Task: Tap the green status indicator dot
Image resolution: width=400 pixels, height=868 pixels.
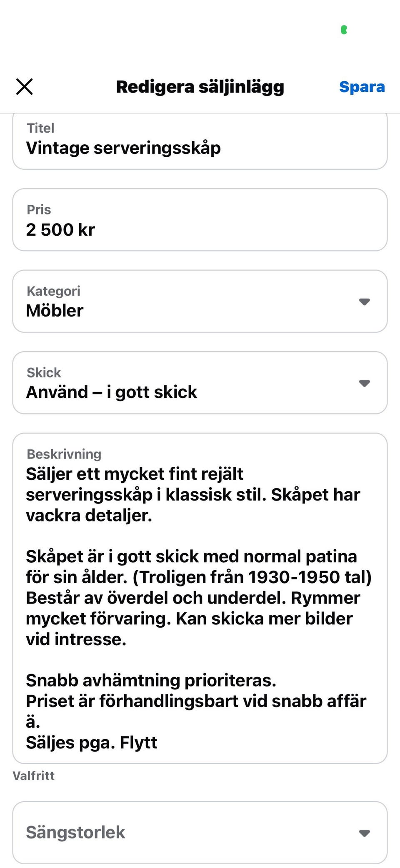Action: point(344,30)
